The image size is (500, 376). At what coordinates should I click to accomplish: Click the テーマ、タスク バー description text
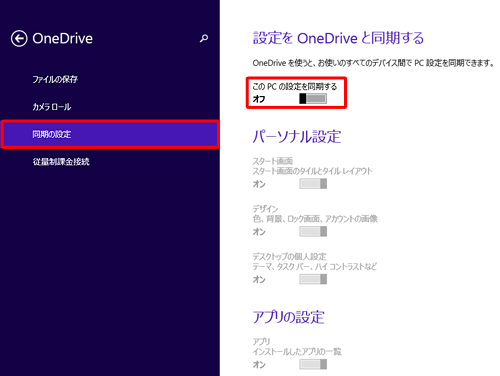(315, 266)
